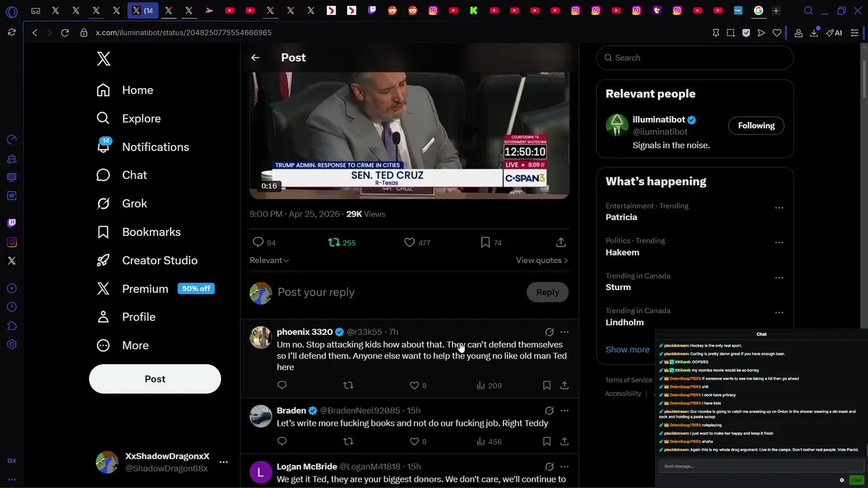Open Creator Studio
The width and height of the screenshot is (868, 488).
(x=146, y=260)
